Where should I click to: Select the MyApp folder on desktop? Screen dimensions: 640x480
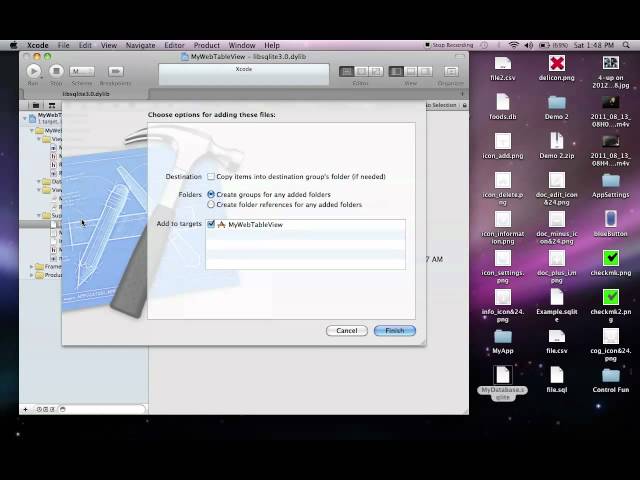(502, 342)
